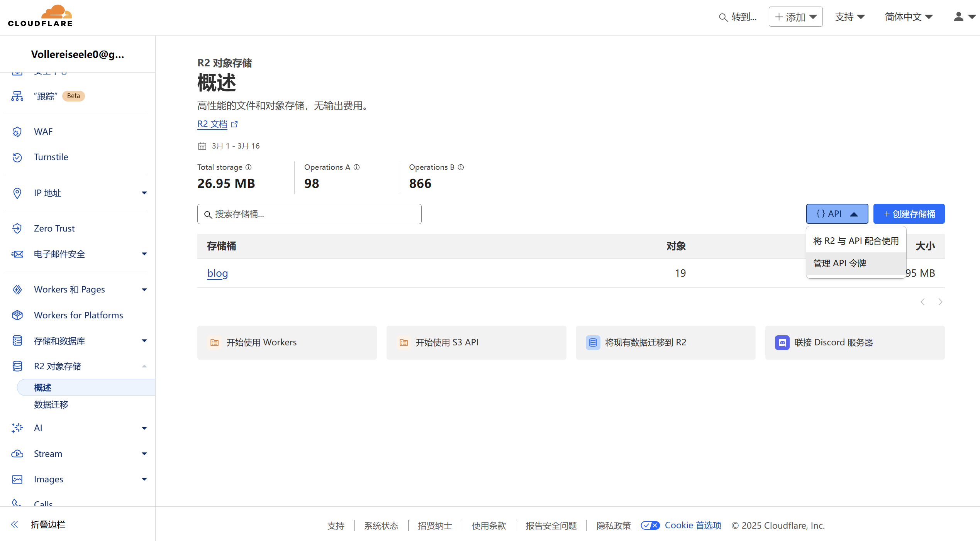The height and width of the screenshot is (541, 980).
Task: Choose 将 R2 与 API 配合使用 menu item
Action: coord(856,241)
